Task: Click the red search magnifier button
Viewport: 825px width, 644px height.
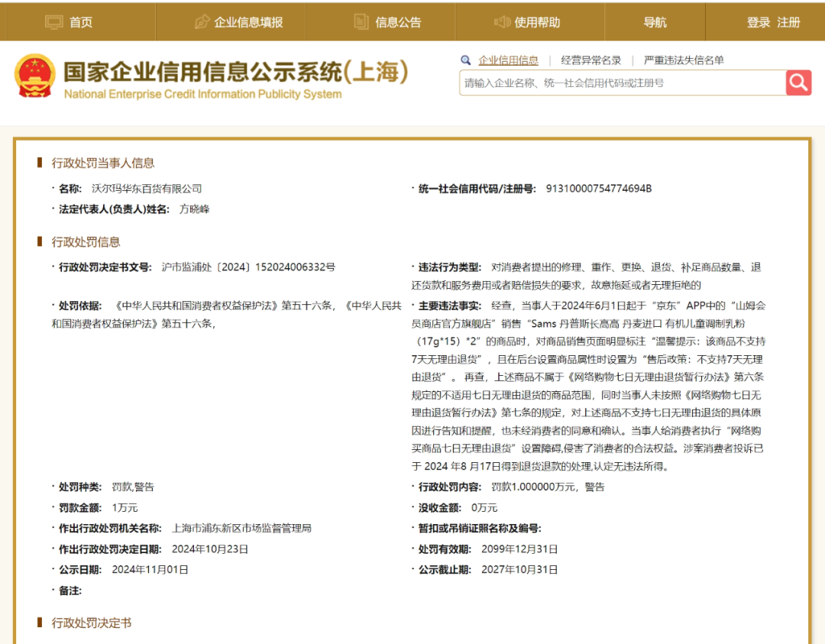Action: tap(799, 83)
